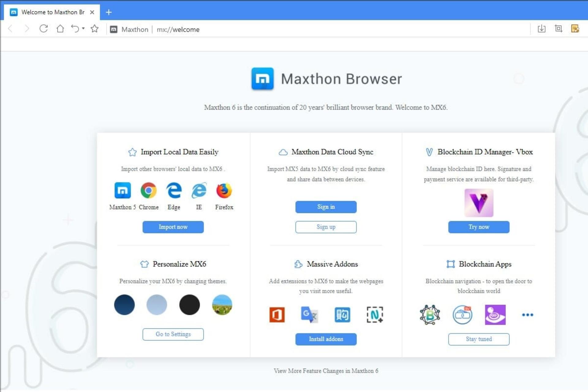Viewport: 588px width, 392px height.
Task: Click the Sign in button
Action: pos(326,207)
